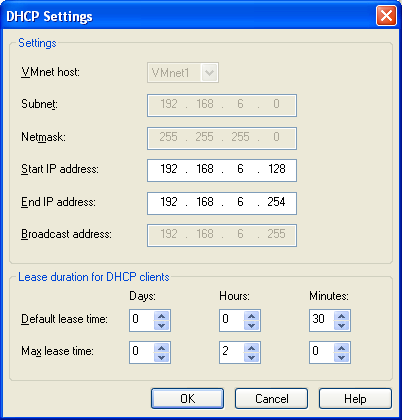Click the Subnet address field
The width and height of the screenshot is (402, 420).
click(222, 105)
